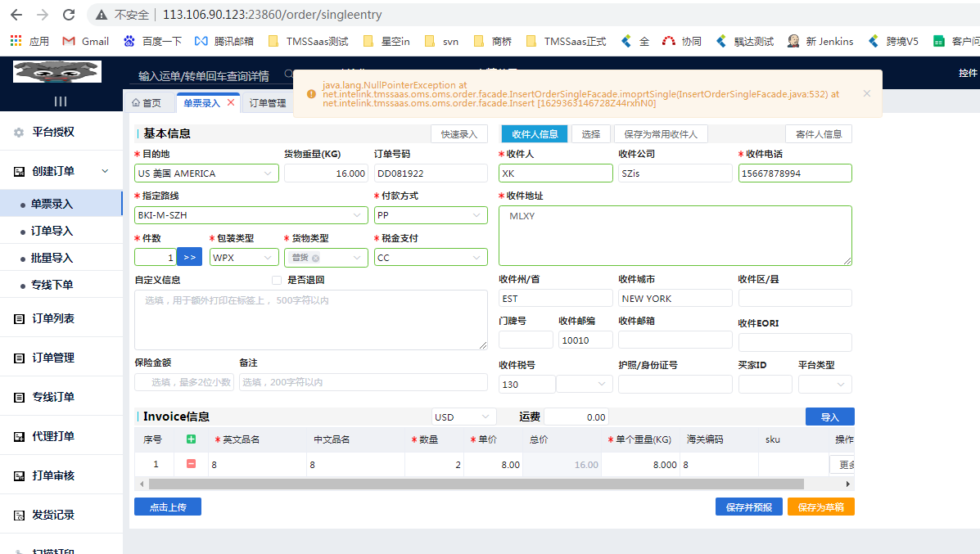Select 批量导入 in the sidebar
This screenshot has height=554, width=980.
tap(52, 258)
